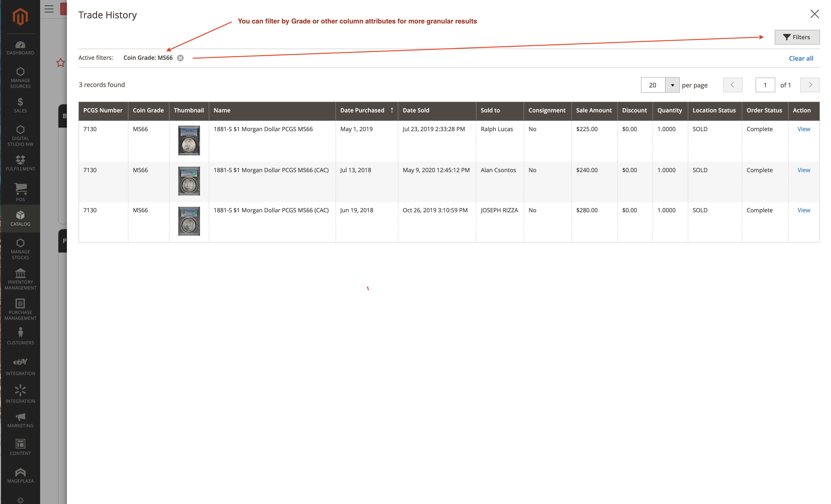Image resolution: width=831 pixels, height=504 pixels.
Task: Open the eBay Integration section
Action: (20, 366)
